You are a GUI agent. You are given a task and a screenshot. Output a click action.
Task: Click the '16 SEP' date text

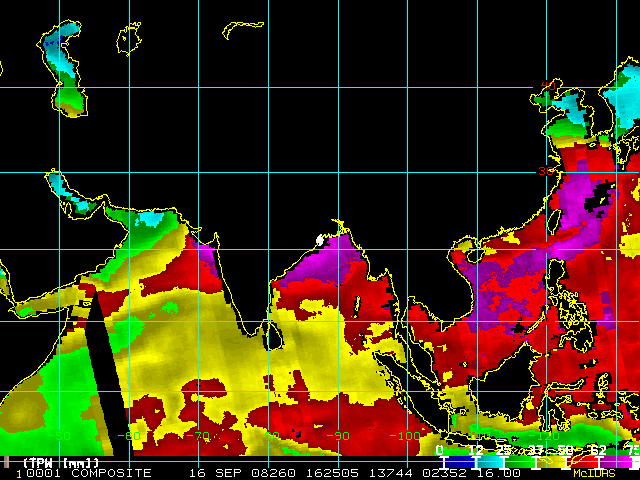point(217,473)
